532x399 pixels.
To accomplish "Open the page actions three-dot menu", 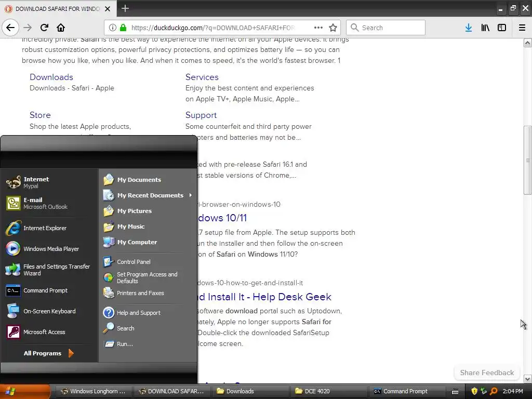I will coord(318,28).
